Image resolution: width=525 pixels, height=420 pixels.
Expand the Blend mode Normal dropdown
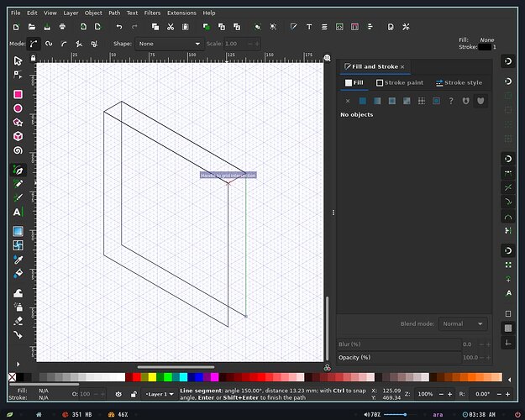point(463,324)
